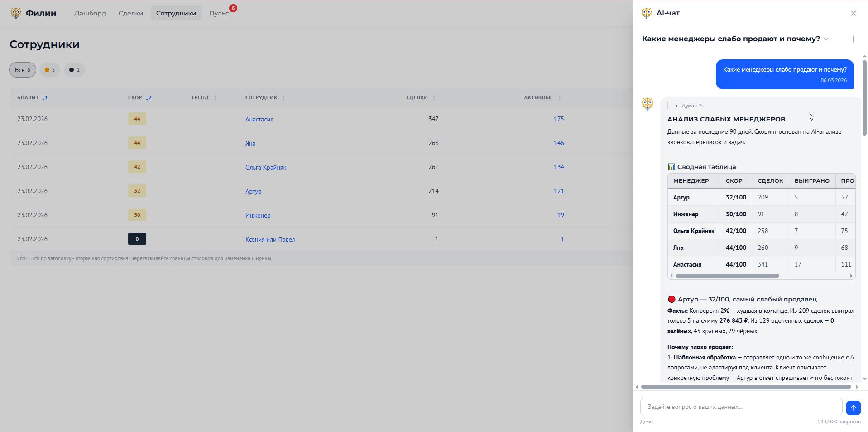Filter employees by orange status chip
The height and width of the screenshot is (432, 868).
coord(50,70)
